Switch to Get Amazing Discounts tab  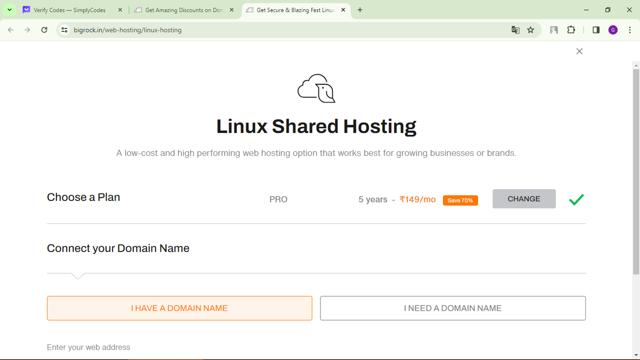(x=184, y=10)
